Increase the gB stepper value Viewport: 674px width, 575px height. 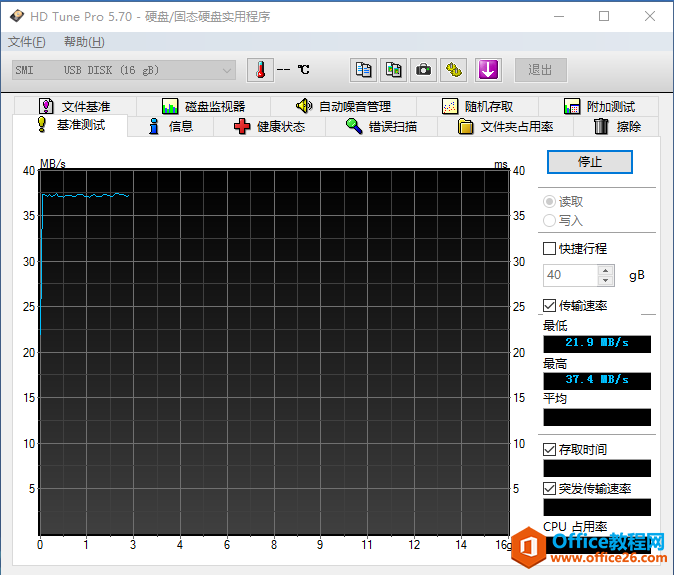click(606, 270)
